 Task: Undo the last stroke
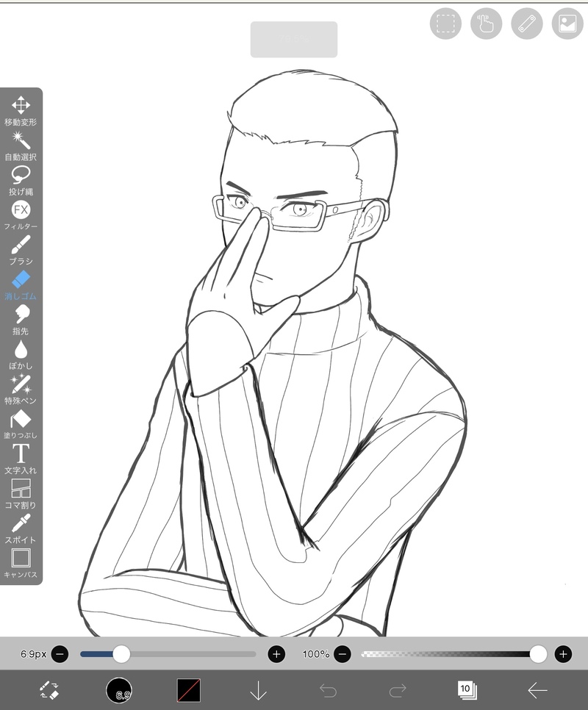click(328, 691)
